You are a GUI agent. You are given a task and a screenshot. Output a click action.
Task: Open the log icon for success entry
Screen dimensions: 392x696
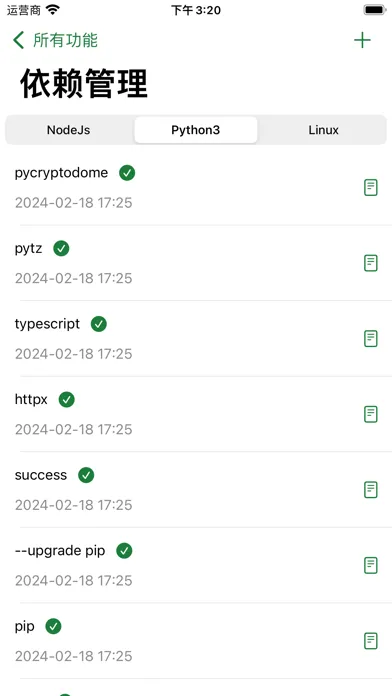click(x=371, y=490)
